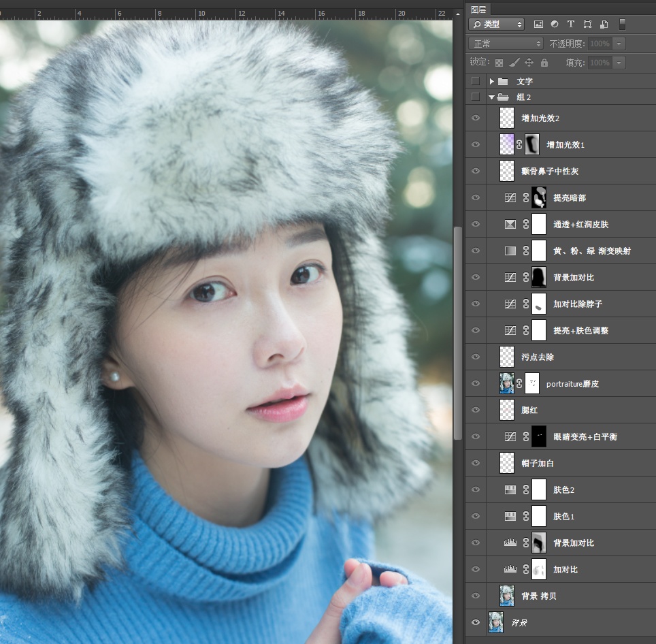Select layer named 通透+红润皮肤

click(580, 224)
